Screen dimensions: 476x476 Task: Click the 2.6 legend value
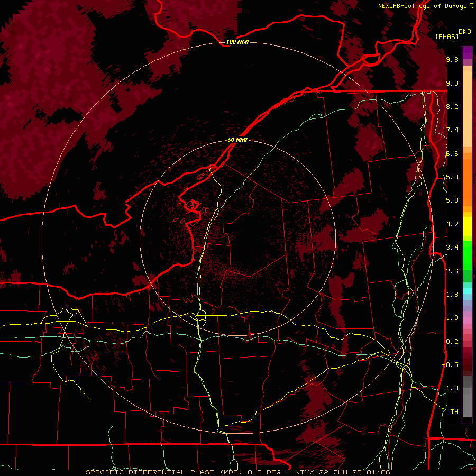coord(452,271)
